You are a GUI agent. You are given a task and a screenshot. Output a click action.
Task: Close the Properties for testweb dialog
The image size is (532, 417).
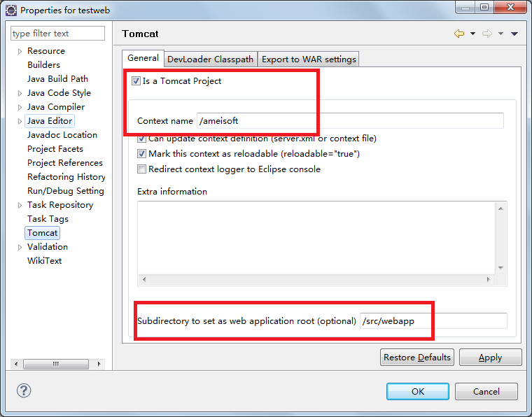pos(510,7)
